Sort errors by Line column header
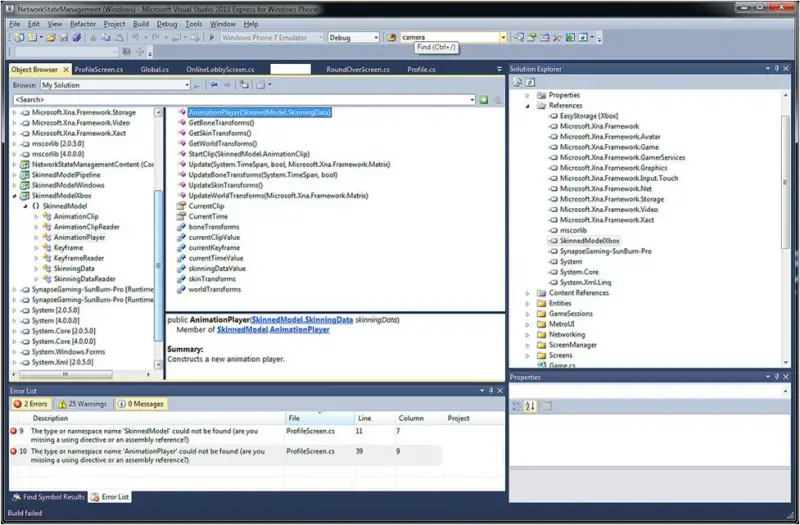 point(374,418)
